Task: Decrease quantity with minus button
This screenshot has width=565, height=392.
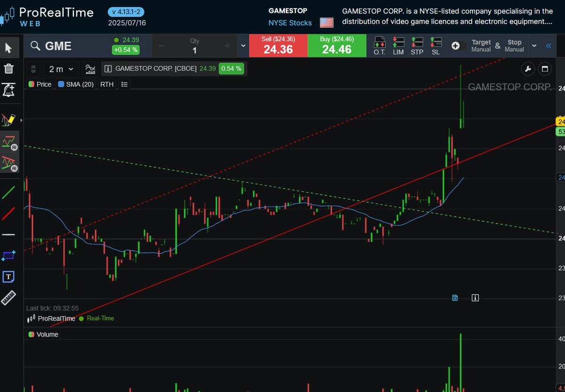Action: [162, 46]
